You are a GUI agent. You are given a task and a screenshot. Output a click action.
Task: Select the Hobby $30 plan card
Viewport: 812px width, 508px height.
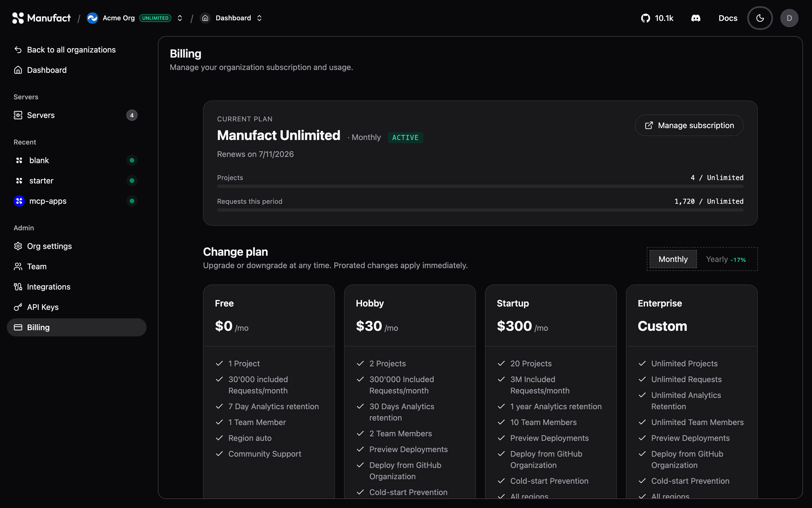(x=410, y=391)
